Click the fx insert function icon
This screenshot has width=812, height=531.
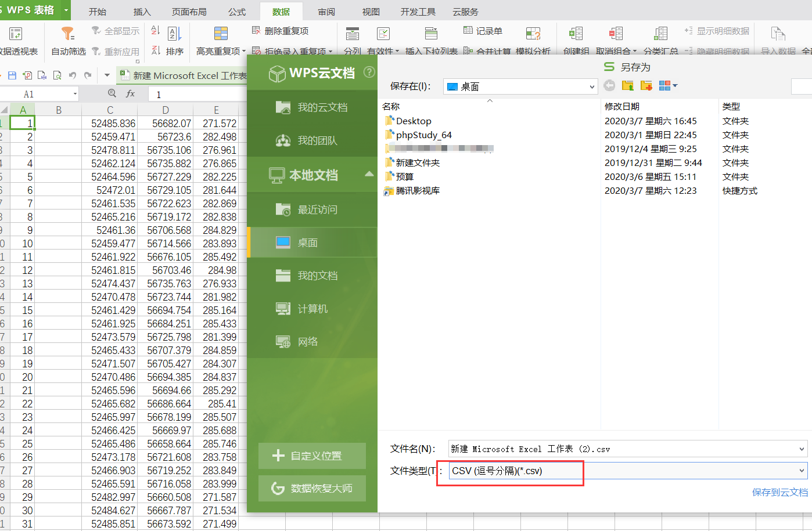click(x=130, y=93)
